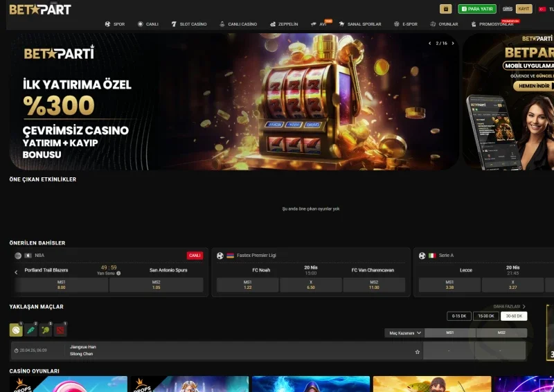Click the e-sport icon beside E-SPOR
This screenshot has width=554, height=392.
(x=396, y=24)
